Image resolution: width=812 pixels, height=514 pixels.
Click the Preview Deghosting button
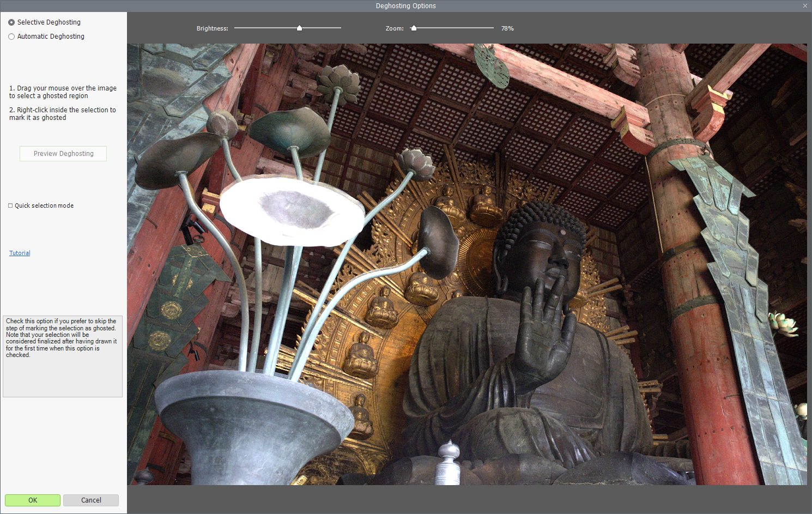(x=63, y=154)
